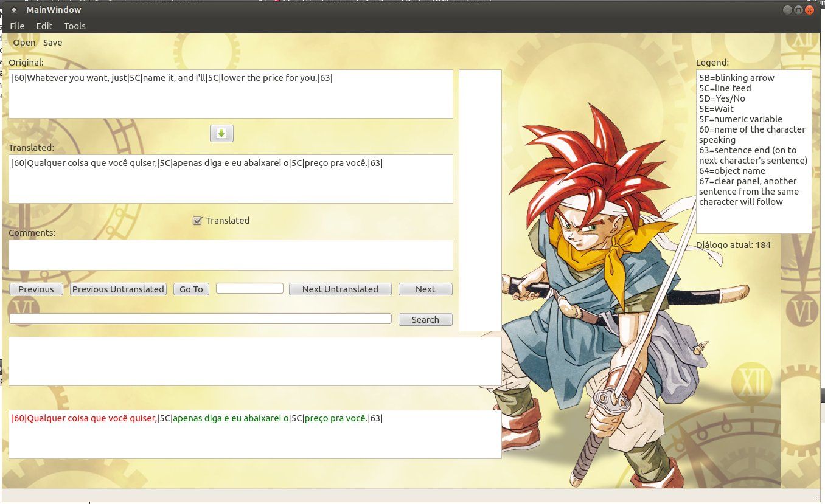Focus the search text field

[x=200, y=319]
